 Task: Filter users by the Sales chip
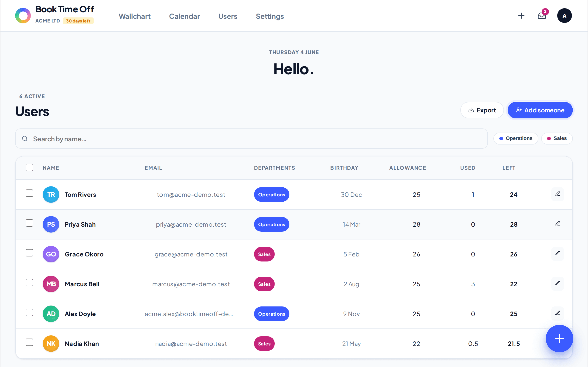coord(557,138)
